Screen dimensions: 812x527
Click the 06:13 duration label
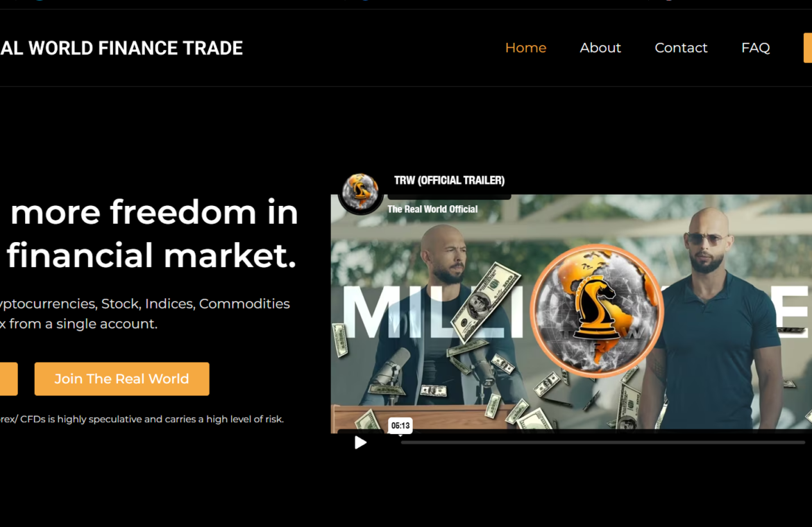[400, 426]
